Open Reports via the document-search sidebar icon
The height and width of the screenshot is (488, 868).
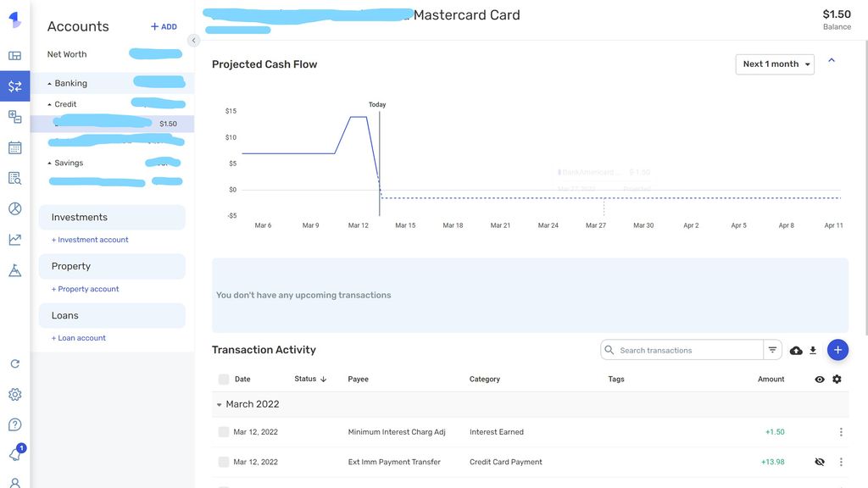click(14, 177)
